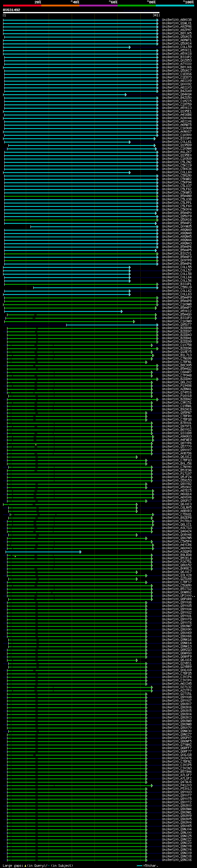Select the UniRef100_P26751 label

point(177,562)
